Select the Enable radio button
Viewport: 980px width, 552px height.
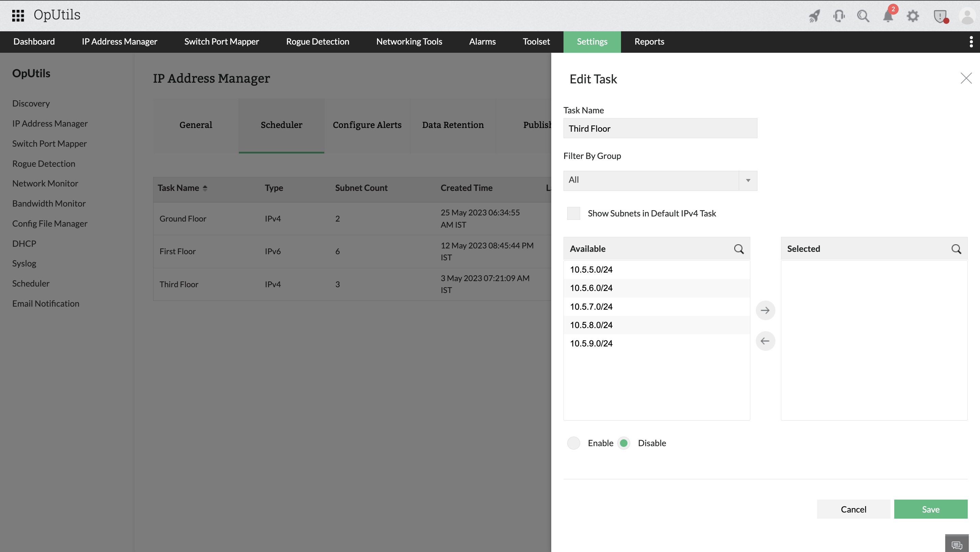pos(573,443)
